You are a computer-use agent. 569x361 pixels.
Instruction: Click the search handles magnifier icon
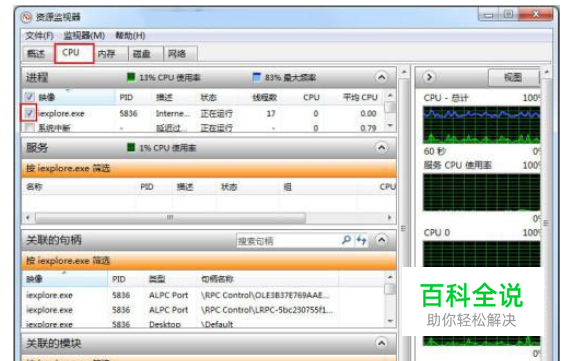[x=347, y=240]
